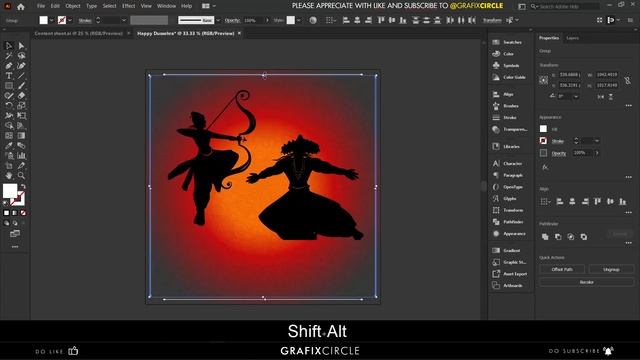The image size is (640, 360).
Task: Open stroke weight dropdown in Appearance
Action: tap(597, 141)
